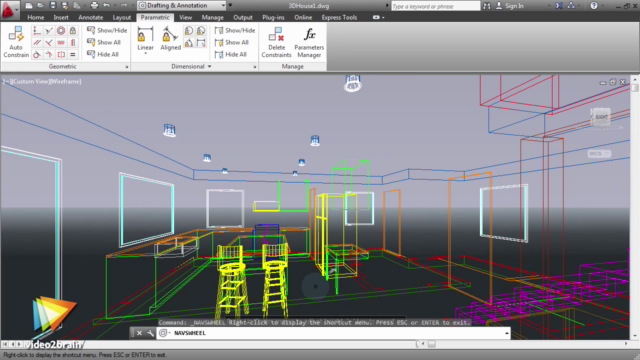Image resolution: width=640 pixels, height=360 pixels.
Task: Apply the Horizontal geometric constraint
Action: pos(61,42)
